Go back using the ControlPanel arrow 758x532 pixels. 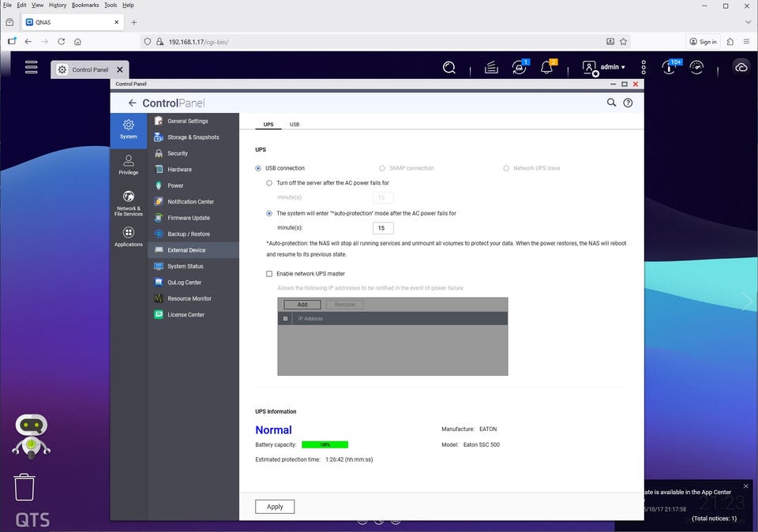(x=133, y=103)
